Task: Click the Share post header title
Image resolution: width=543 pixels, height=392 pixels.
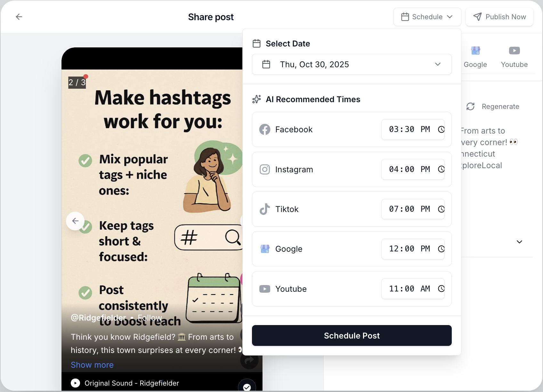Action: [x=211, y=17]
